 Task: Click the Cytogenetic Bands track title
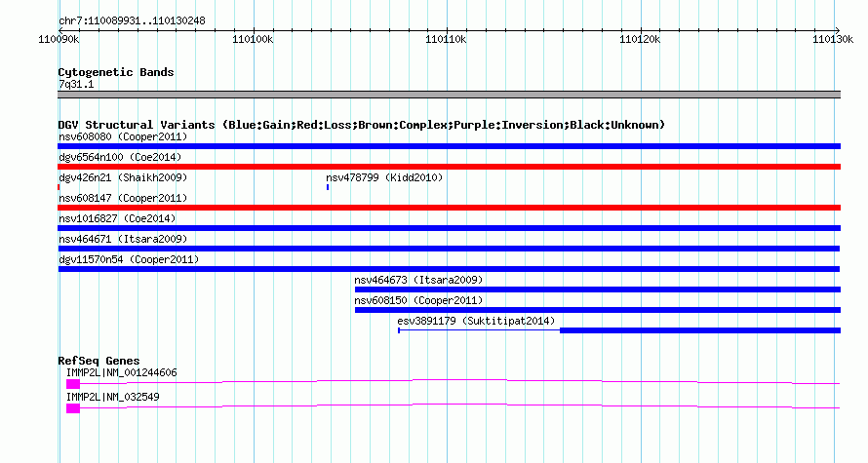point(116,72)
